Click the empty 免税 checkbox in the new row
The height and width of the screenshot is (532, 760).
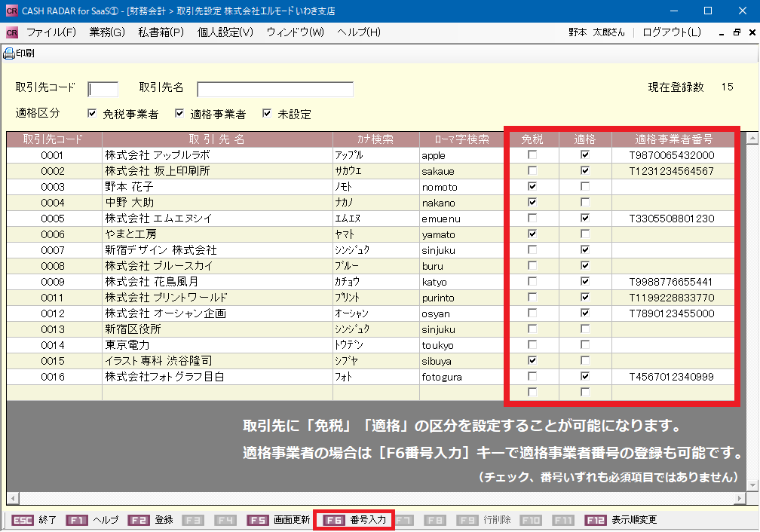point(532,392)
